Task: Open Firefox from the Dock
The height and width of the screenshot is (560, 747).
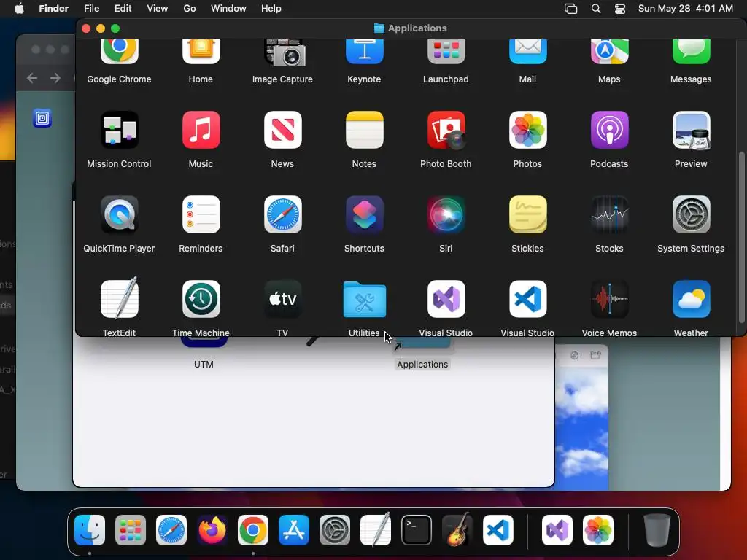Action: (212, 530)
